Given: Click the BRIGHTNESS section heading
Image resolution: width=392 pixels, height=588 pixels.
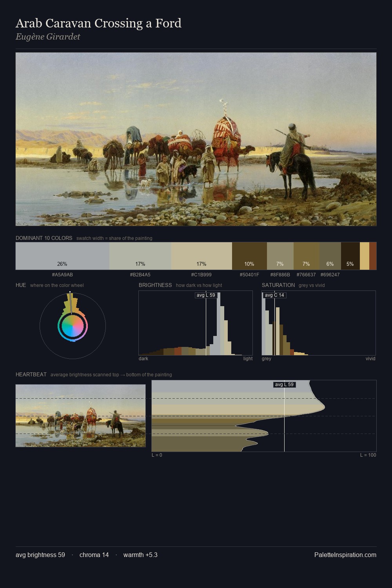Looking at the screenshot, I should coord(155,285).
